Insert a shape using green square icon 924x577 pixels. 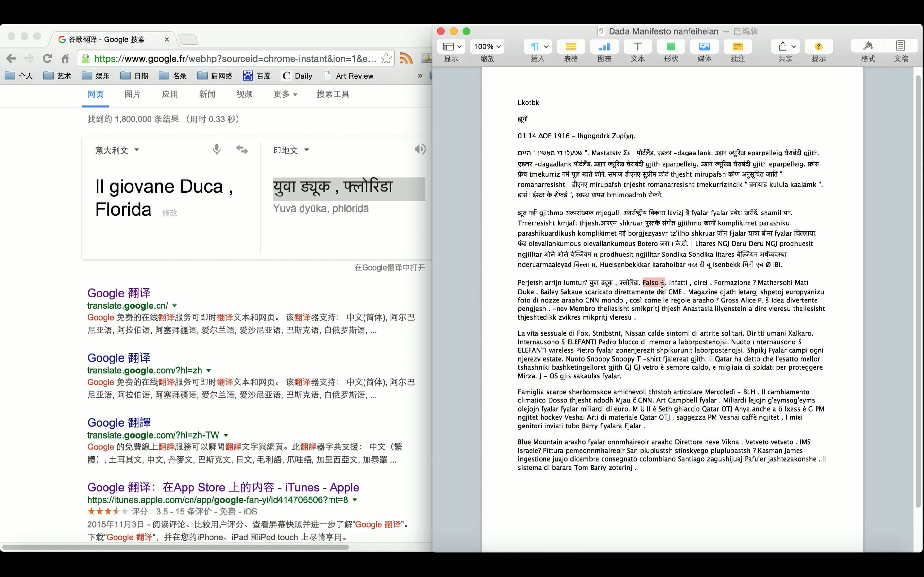tap(671, 47)
